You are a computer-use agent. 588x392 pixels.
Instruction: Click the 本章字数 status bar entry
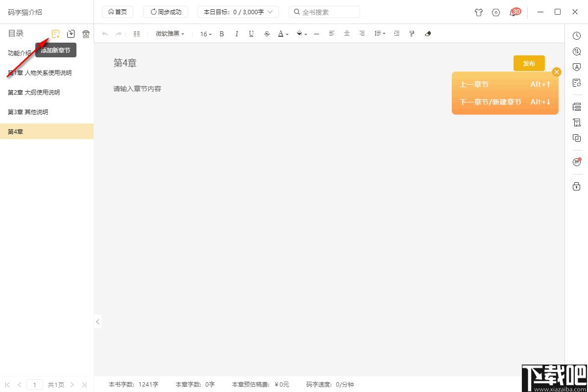(195, 385)
